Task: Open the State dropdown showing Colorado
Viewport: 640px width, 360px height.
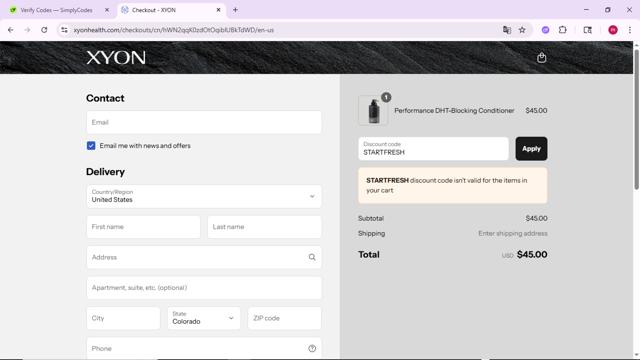Action: click(204, 318)
